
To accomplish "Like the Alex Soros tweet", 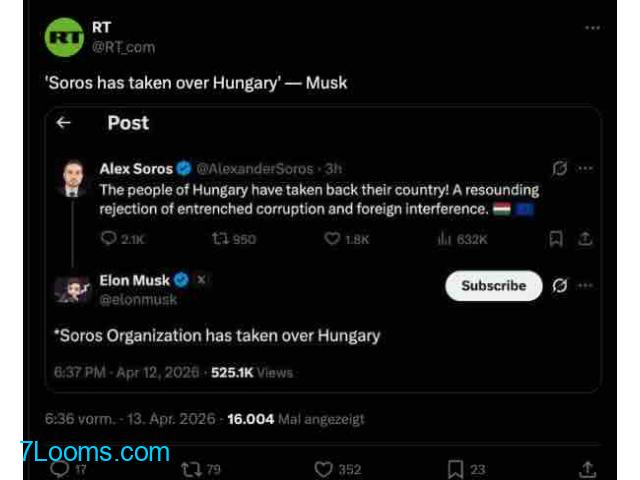I will coord(333,239).
